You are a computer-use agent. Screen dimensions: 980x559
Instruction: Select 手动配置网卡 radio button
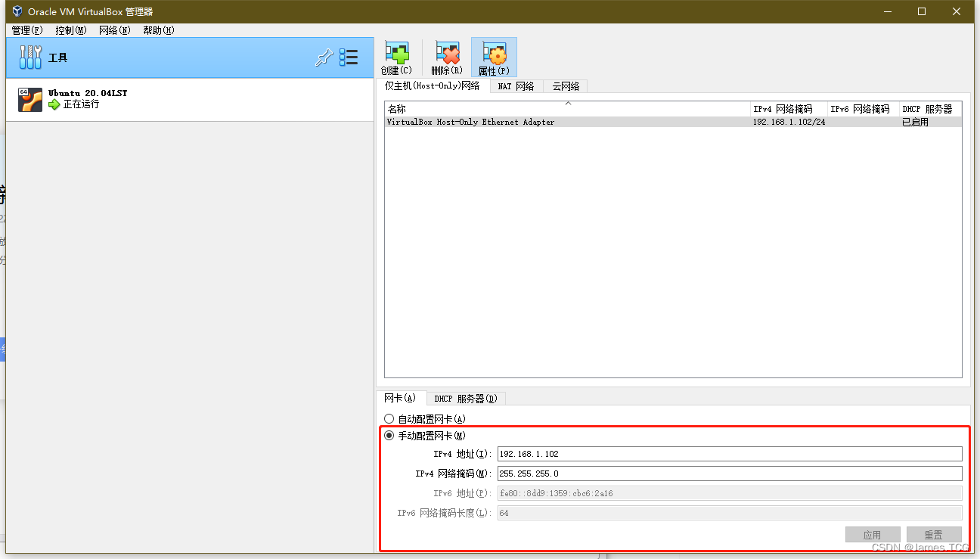389,436
